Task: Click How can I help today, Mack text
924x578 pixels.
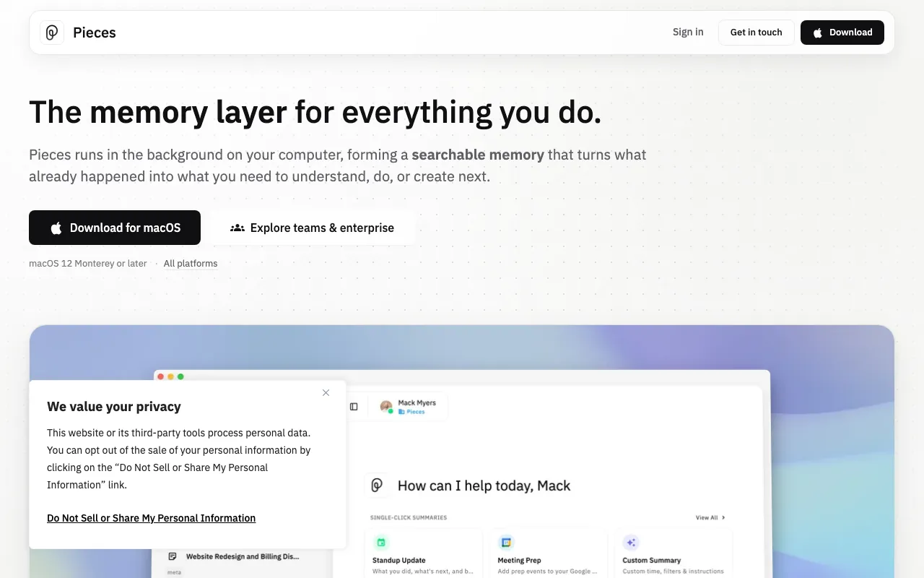Action: coord(484,486)
